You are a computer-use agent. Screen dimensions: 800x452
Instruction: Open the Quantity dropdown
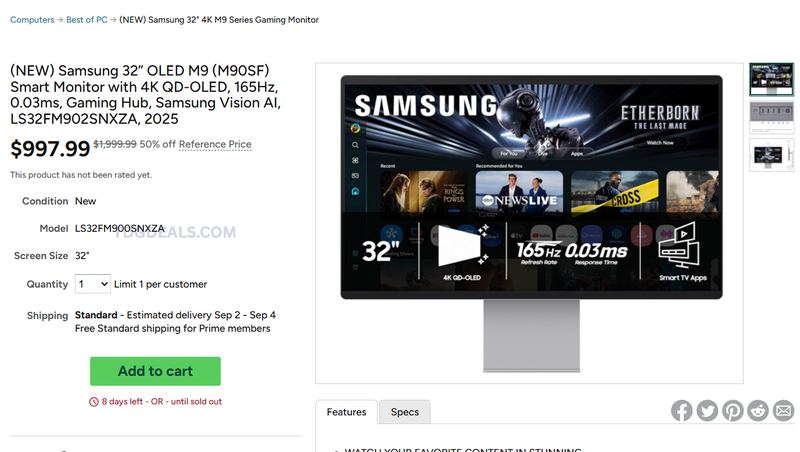pos(92,284)
